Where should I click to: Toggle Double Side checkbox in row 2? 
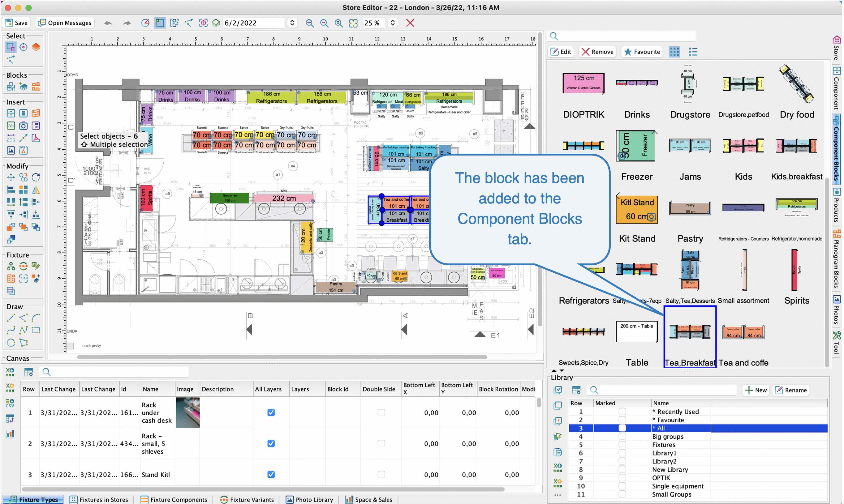(x=381, y=443)
